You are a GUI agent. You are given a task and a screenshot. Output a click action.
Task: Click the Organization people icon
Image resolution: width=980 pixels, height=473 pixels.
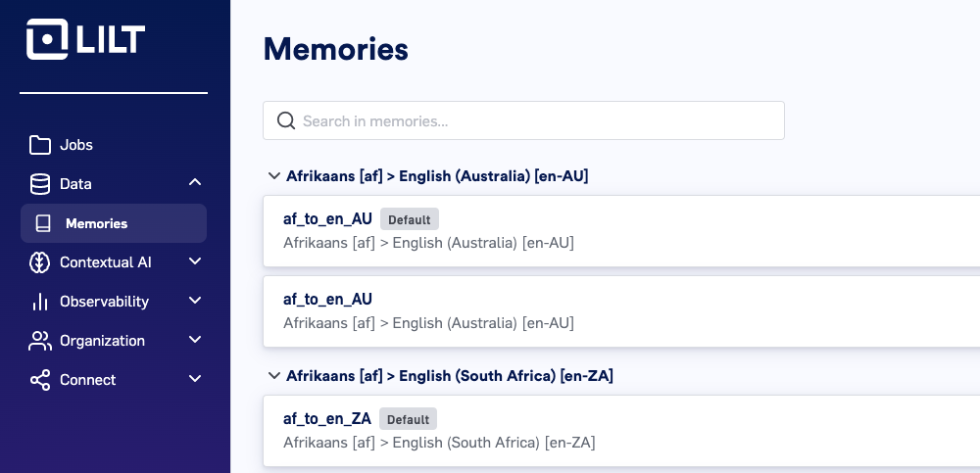click(x=40, y=341)
